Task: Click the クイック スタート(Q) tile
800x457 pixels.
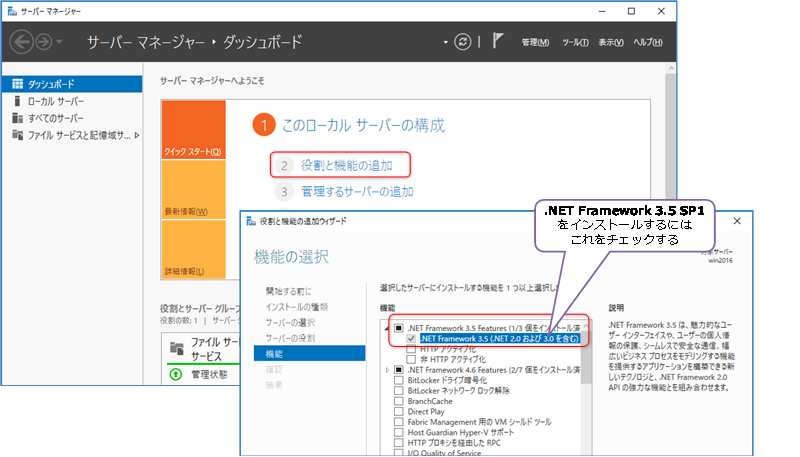Action: click(193, 130)
